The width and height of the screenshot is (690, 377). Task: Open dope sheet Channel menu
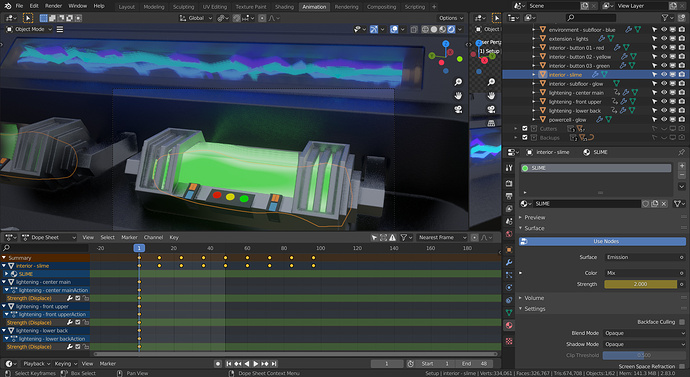coord(153,238)
